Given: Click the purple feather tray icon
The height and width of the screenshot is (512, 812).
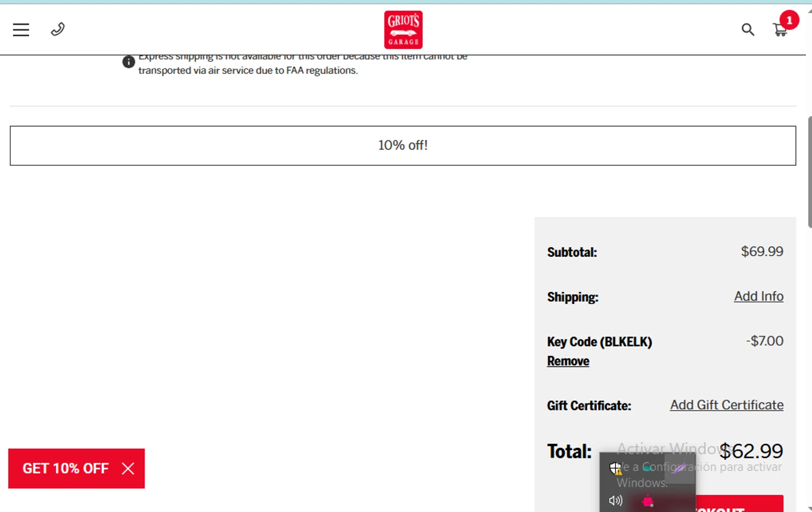Looking at the screenshot, I should coord(680,468).
